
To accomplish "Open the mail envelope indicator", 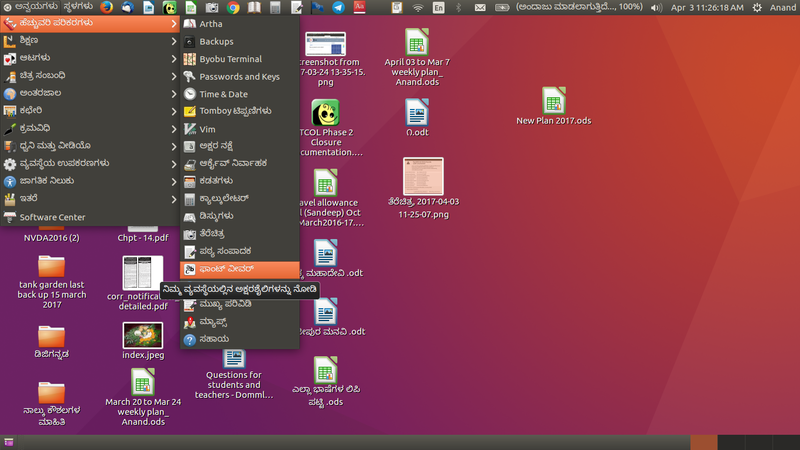I will coord(480,8).
